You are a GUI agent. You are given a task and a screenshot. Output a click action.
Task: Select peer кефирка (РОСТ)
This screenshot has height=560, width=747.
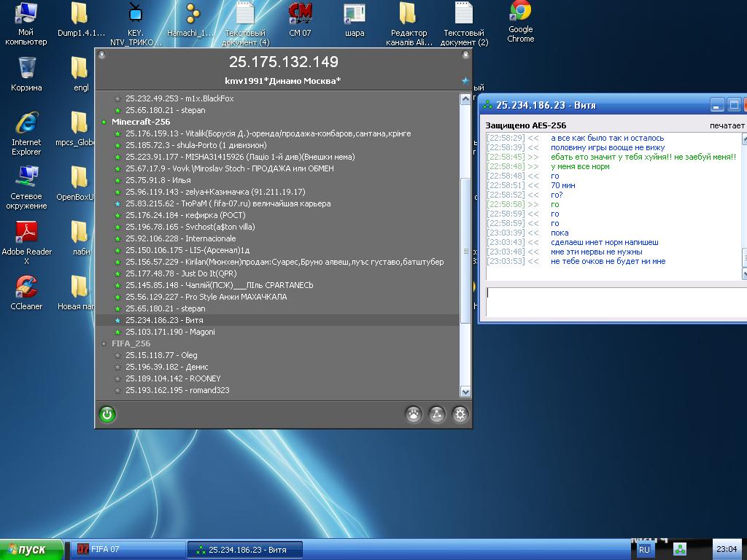[x=185, y=215]
